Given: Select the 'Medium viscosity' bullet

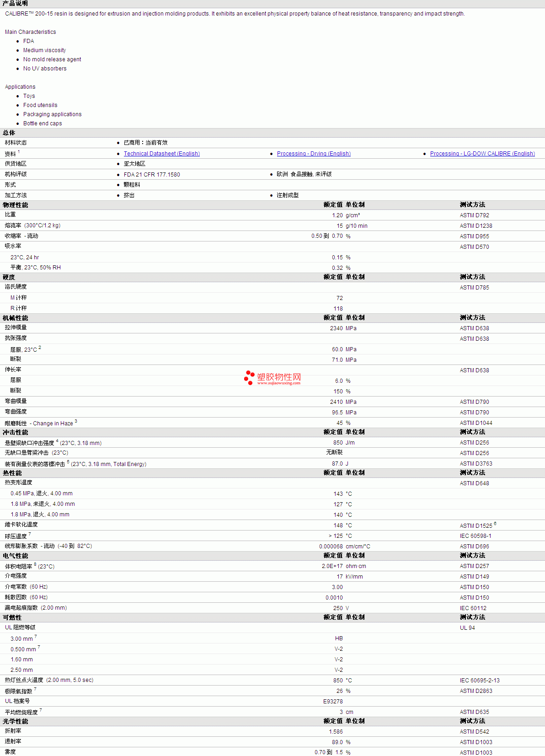Looking at the screenshot, I should [x=45, y=50].
